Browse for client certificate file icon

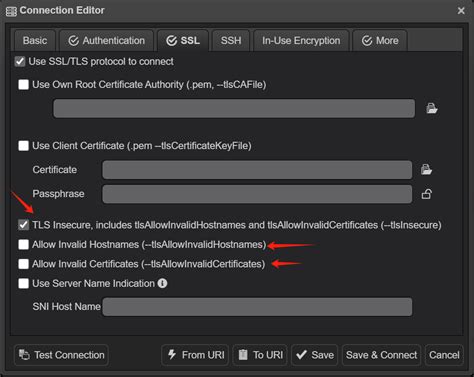[x=426, y=169]
